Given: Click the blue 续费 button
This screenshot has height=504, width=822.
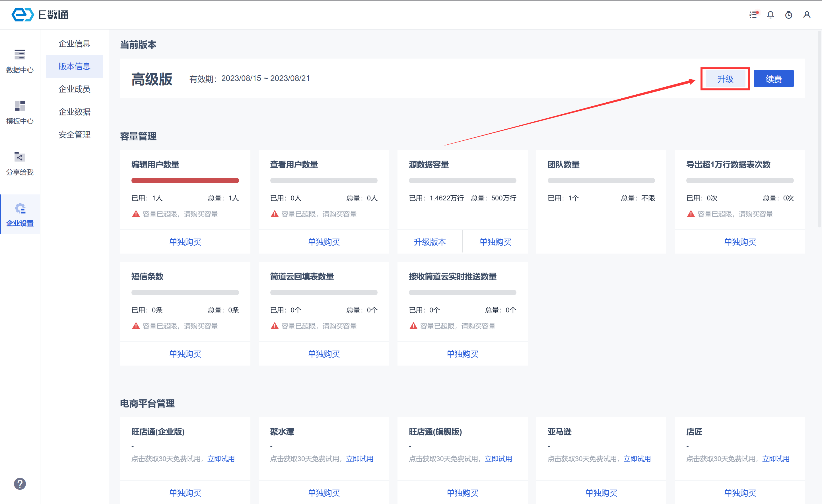Looking at the screenshot, I should pos(773,79).
